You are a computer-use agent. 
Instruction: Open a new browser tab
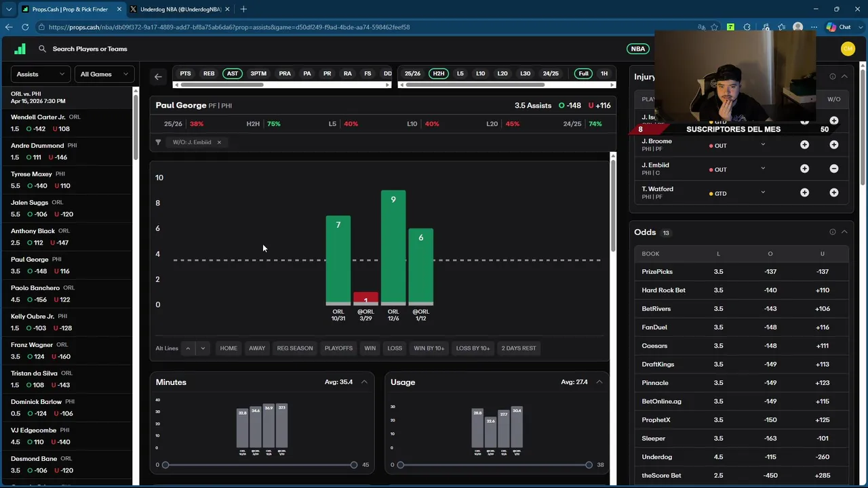(x=243, y=9)
